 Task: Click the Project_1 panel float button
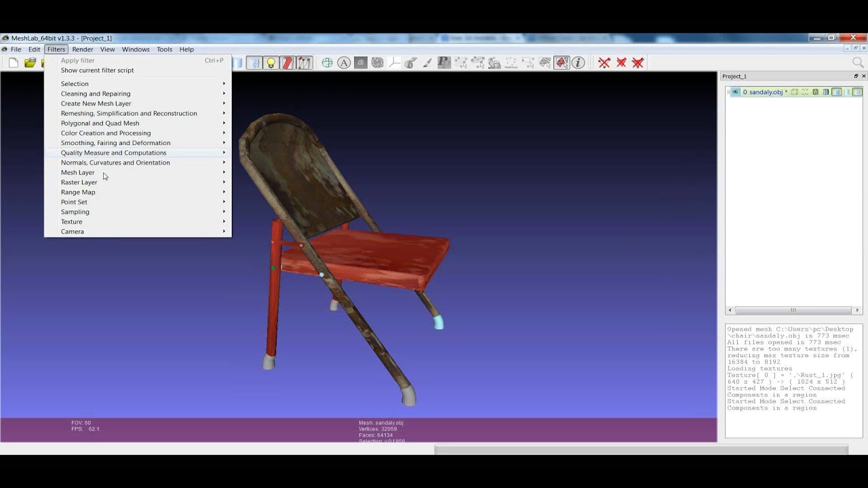click(856, 76)
